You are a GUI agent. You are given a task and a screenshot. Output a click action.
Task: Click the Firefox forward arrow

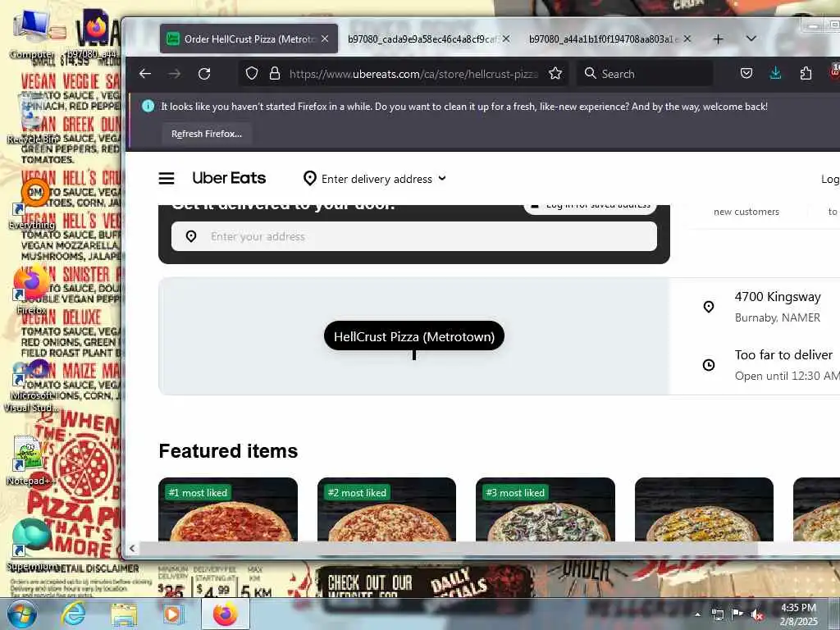click(175, 73)
